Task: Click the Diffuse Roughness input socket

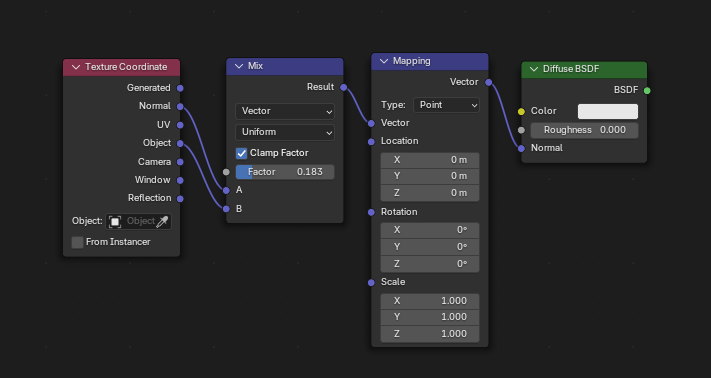Action: pyautogui.click(x=521, y=130)
